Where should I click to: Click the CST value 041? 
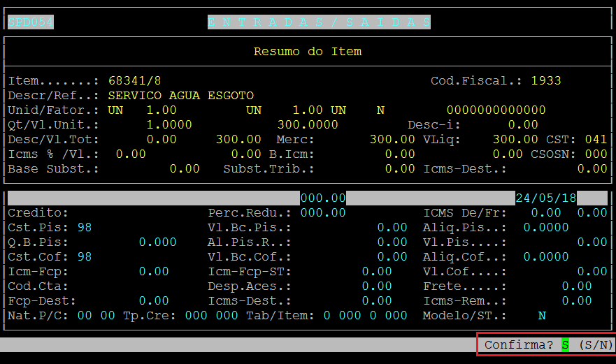tap(596, 139)
